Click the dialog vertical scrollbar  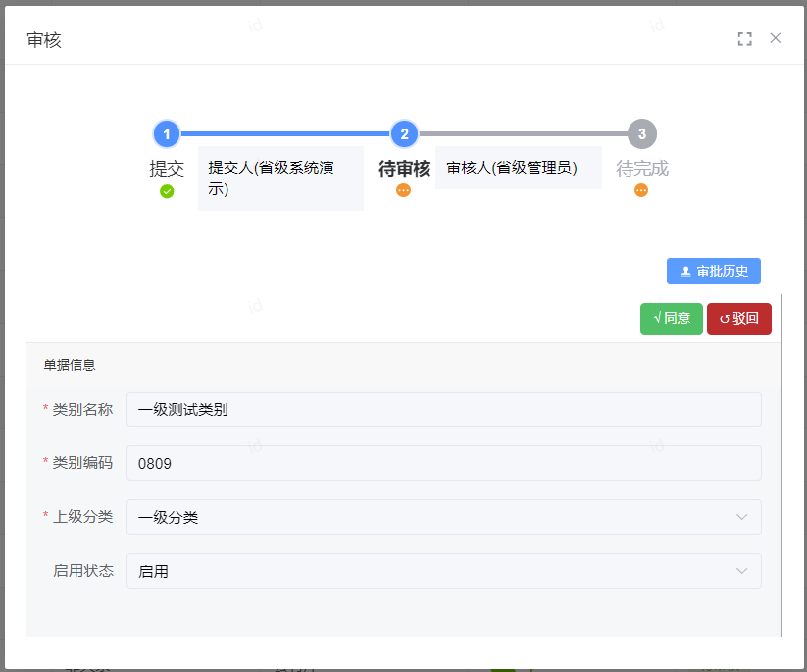[782, 465]
